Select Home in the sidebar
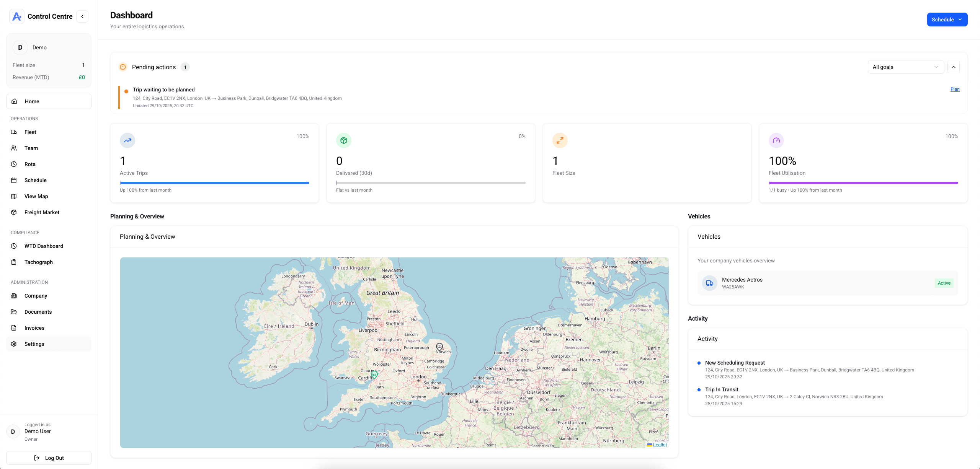Screen dimensions: 980x469 pyautogui.click(x=32, y=101)
